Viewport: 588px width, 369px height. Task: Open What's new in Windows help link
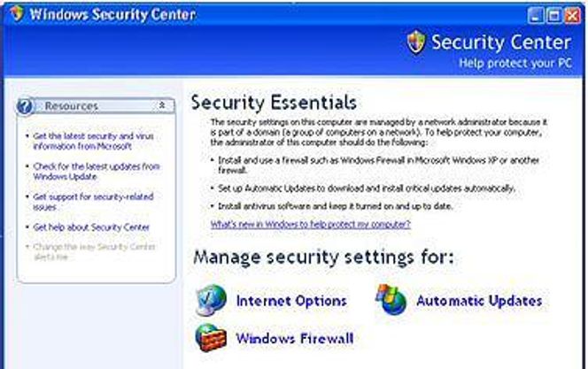(x=311, y=225)
